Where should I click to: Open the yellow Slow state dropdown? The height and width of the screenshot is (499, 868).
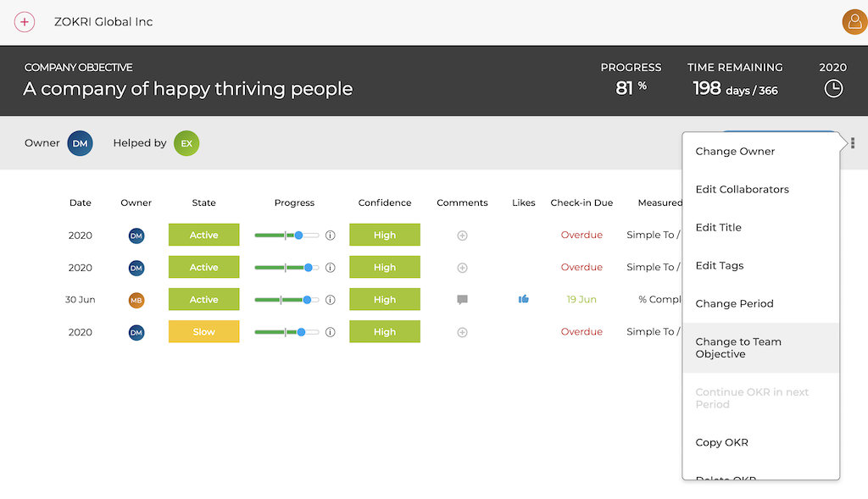click(x=203, y=332)
